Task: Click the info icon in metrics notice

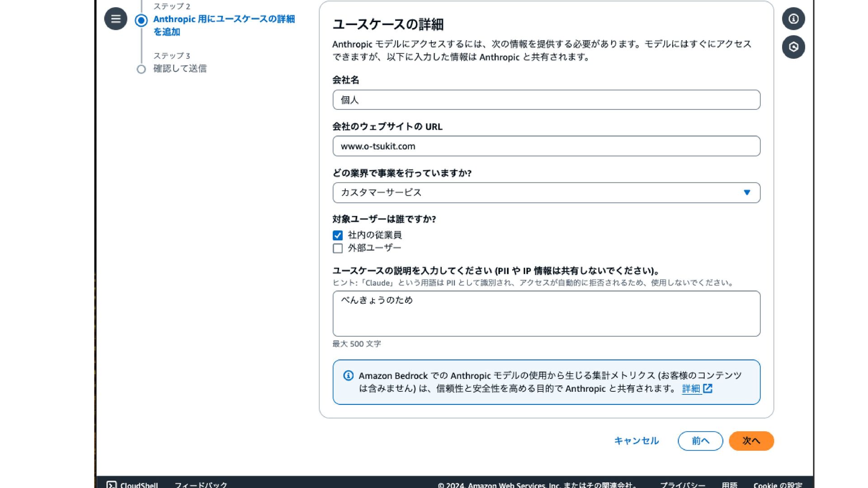Action: (x=348, y=375)
